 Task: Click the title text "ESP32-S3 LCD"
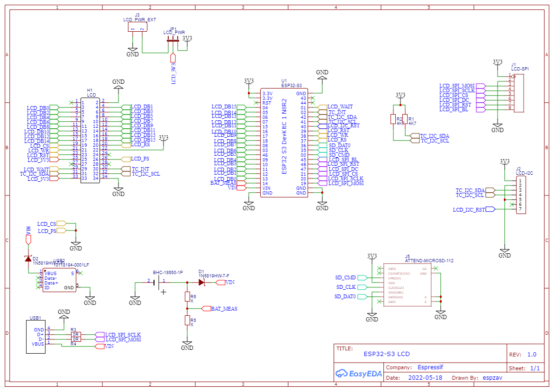(387, 354)
